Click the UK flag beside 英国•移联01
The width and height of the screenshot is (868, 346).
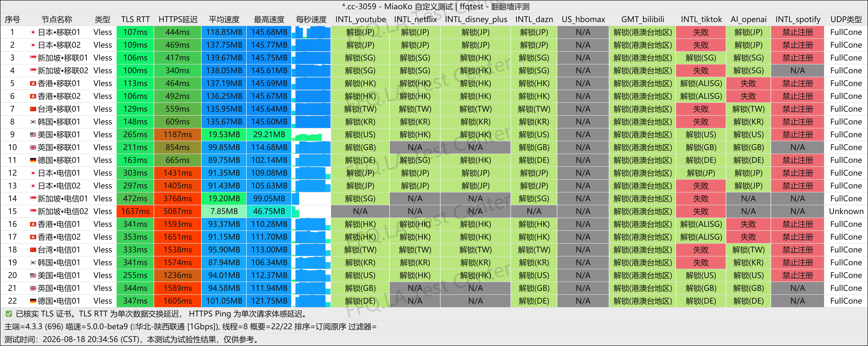[x=33, y=147]
